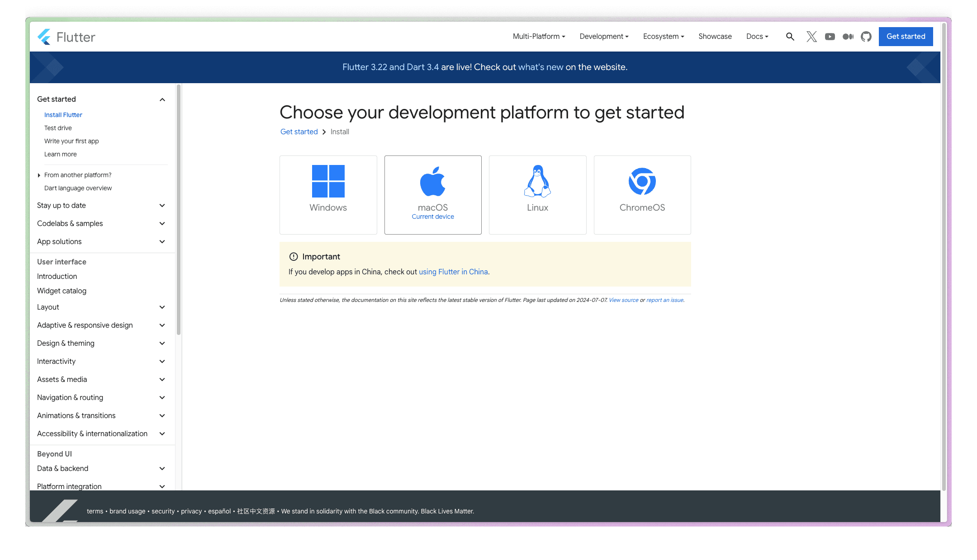Open Test drive in sidebar
The width and height of the screenshot is (977, 560).
click(58, 128)
